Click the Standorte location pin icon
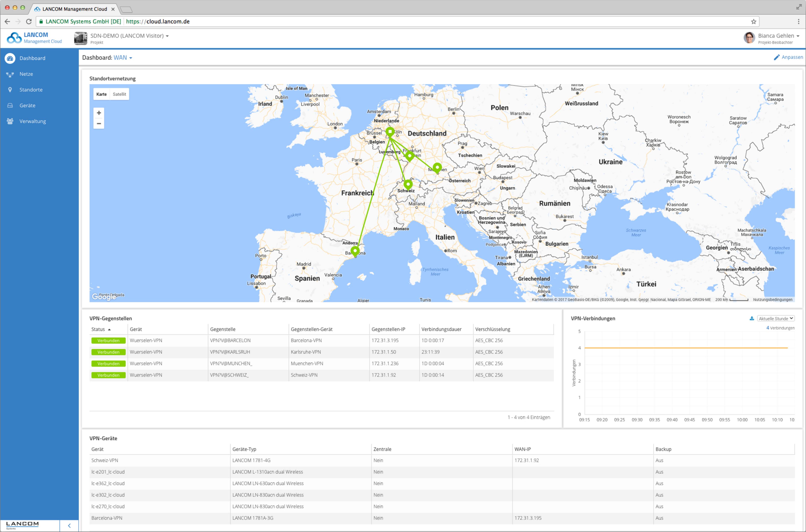The height and width of the screenshot is (532, 806). (10, 90)
